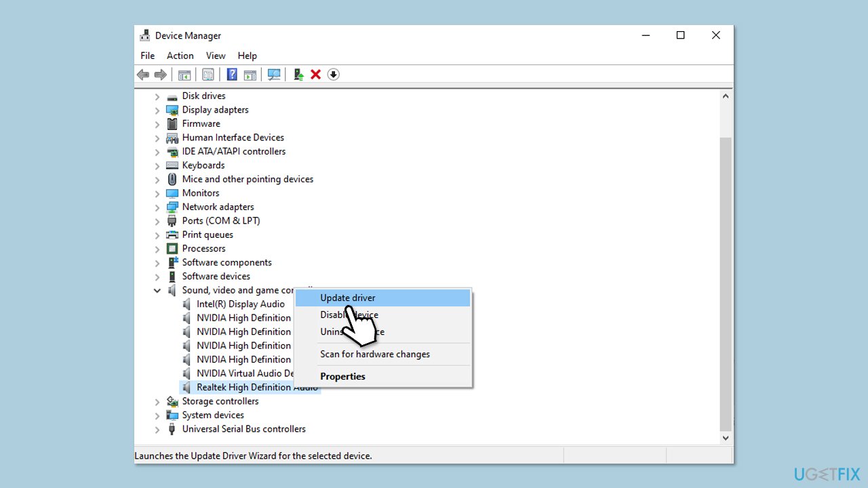Image resolution: width=868 pixels, height=488 pixels.
Task: Expand the Software devices node
Action: point(157,277)
